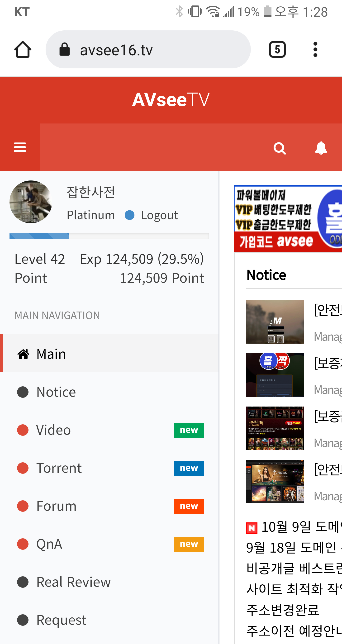The height and width of the screenshot is (644, 342).
Task: Open the Forum menu item
Action: (109, 506)
